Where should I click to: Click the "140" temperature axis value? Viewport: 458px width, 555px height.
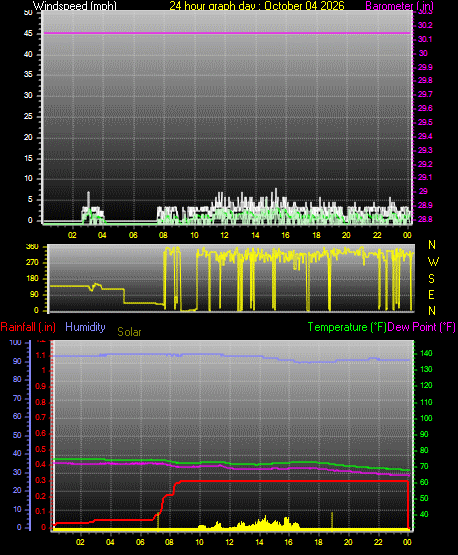[x=426, y=353]
